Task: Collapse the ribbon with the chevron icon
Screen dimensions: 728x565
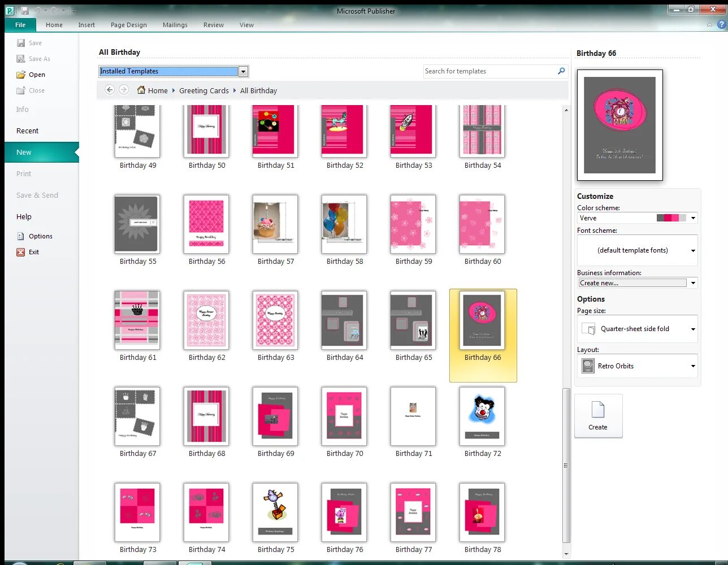Action: 709,25
